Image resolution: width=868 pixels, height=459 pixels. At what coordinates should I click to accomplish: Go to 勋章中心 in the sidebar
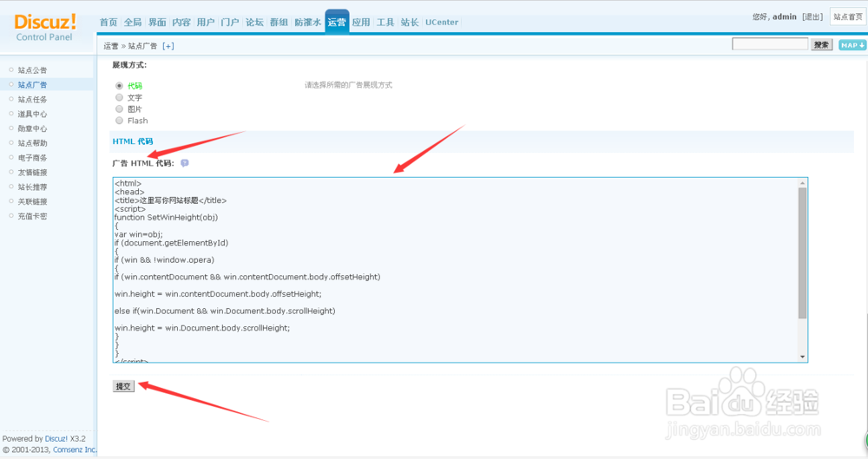pos(32,128)
